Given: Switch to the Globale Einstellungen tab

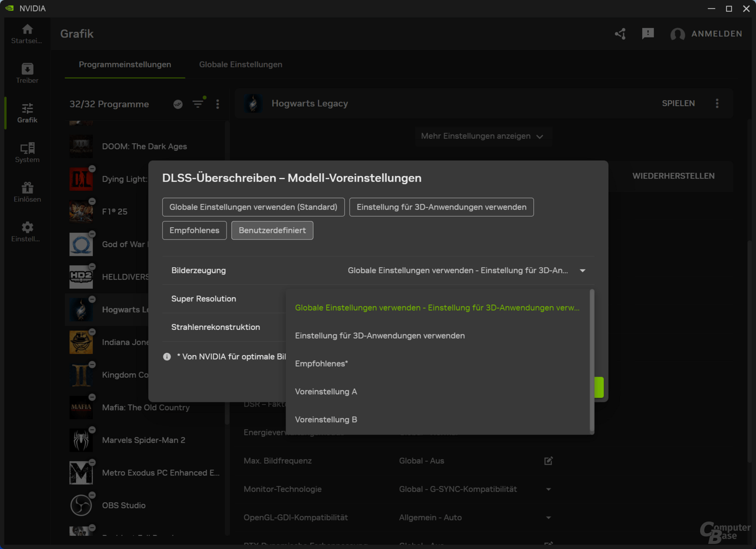Looking at the screenshot, I should point(240,65).
